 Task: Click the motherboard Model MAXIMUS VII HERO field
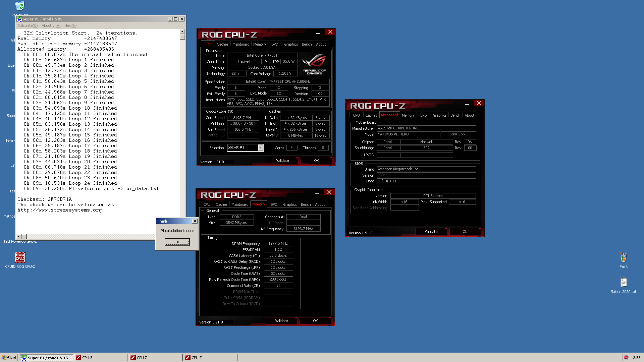[408, 134]
